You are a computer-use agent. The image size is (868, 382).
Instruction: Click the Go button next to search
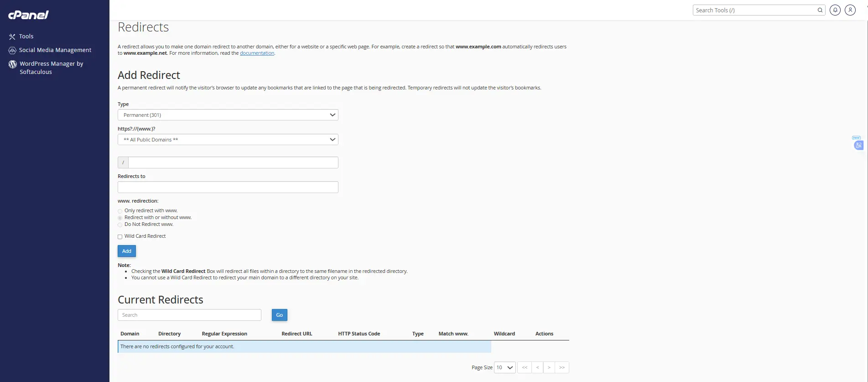280,315
